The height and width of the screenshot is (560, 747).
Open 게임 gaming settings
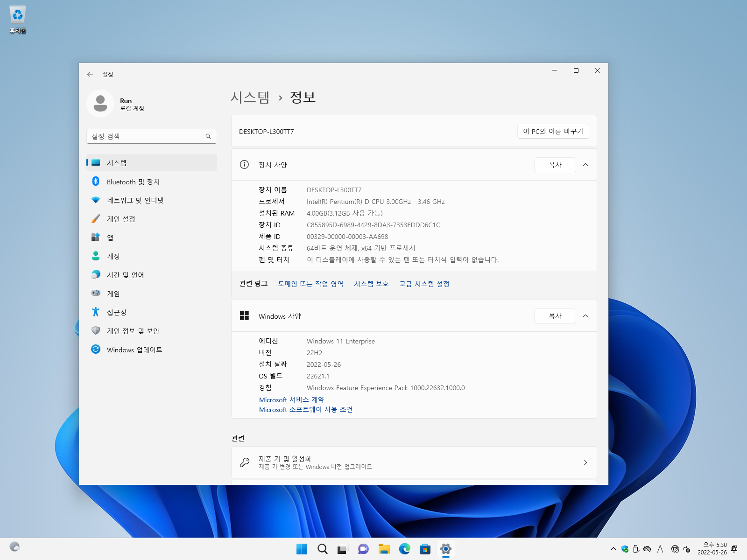click(x=152, y=294)
